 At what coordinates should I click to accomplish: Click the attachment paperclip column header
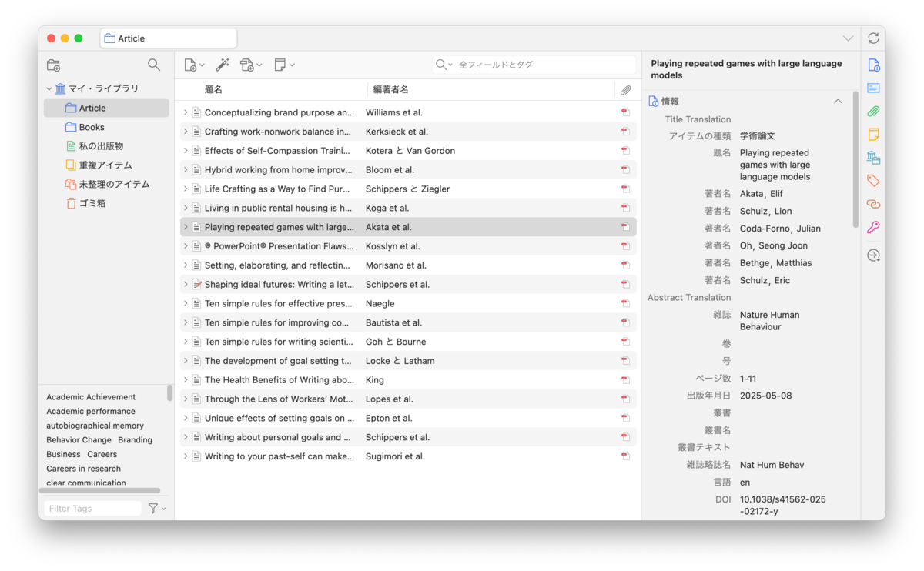click(x=626, y=90)
